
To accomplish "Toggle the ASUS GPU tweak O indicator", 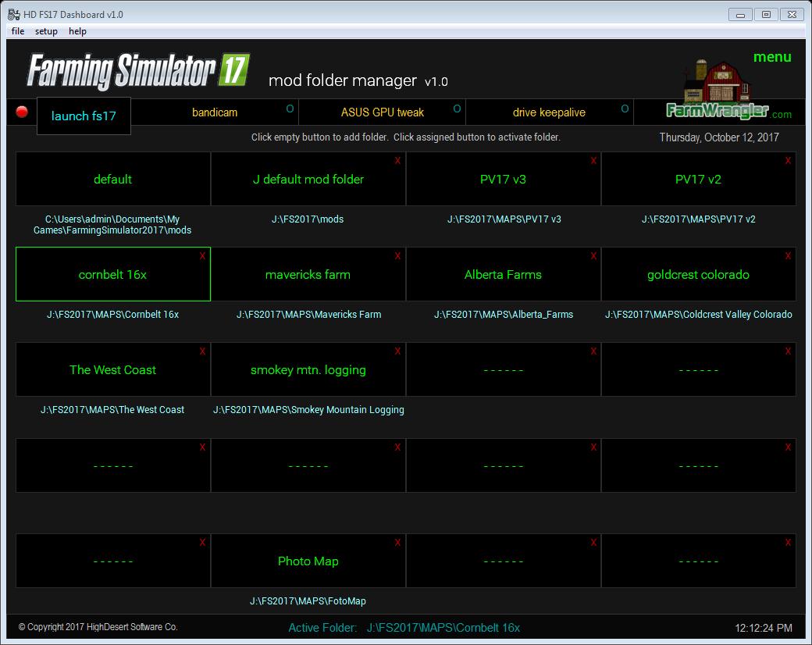I will coord(457,109).
